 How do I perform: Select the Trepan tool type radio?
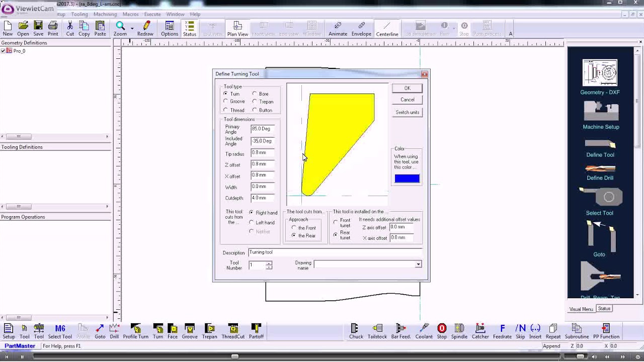click(x=255, y=102)
